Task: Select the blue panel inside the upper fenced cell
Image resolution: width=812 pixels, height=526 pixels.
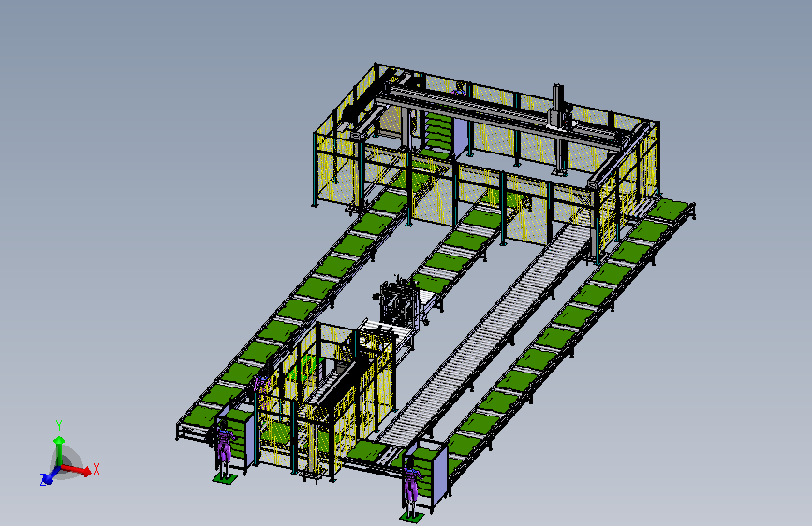Action: 460,138
